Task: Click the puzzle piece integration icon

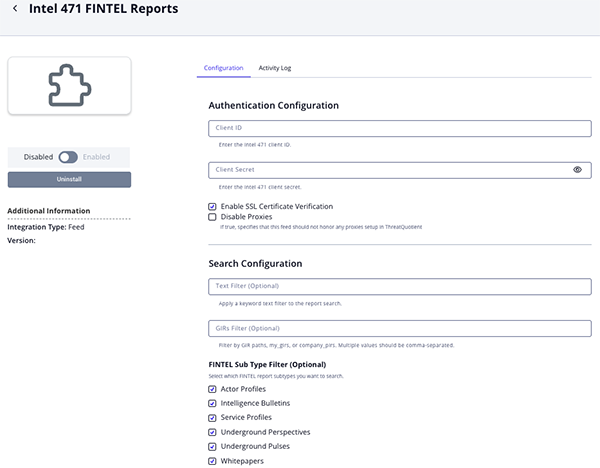Action: click(70, 85)
